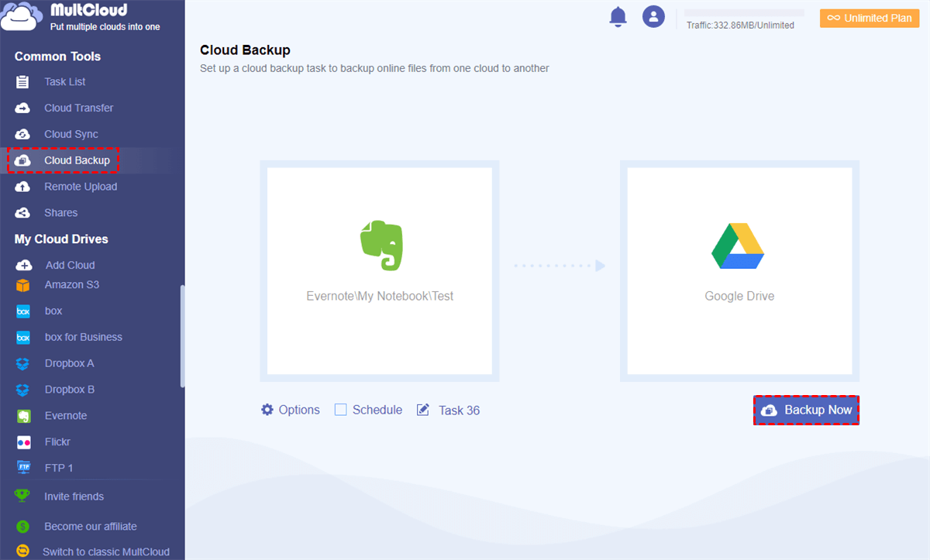The height and width of the screenshot is (560, 930).
Task: Click the Add Cloud plus icon
Action: (23, 265)
